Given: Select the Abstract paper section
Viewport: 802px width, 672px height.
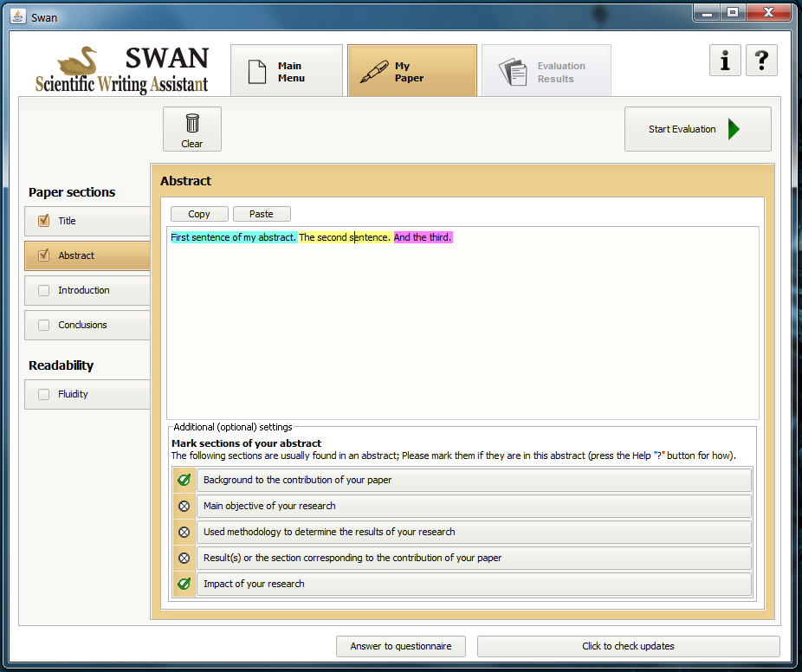Looking at the screenshot, I should [87, 255].
